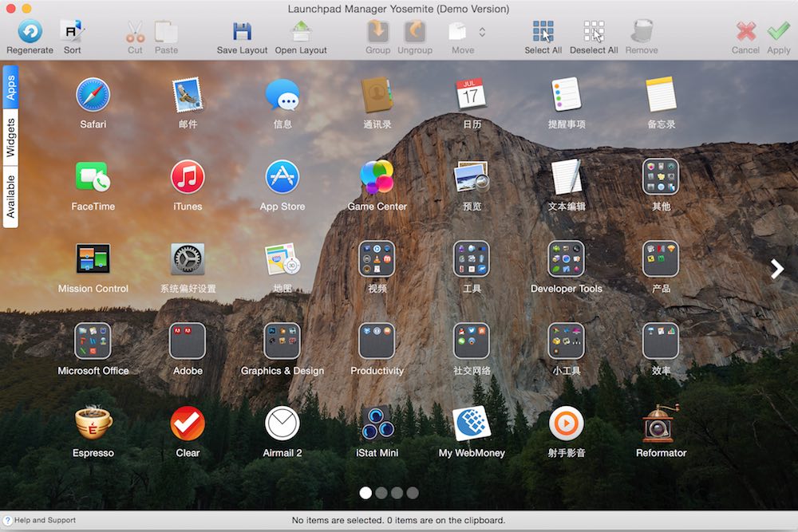Select the Espresso coffee cup icon
The image size is (798, 532).
click(x=93, y=423)
